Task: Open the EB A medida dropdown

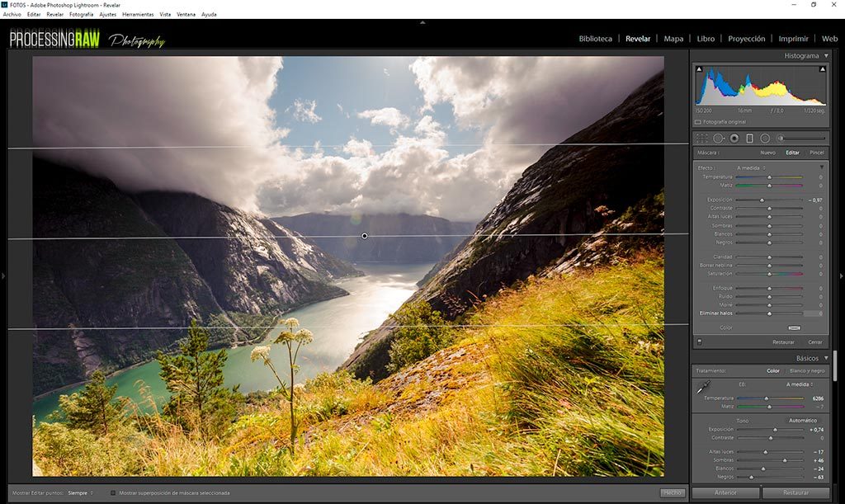Action: tap(800, 384)
